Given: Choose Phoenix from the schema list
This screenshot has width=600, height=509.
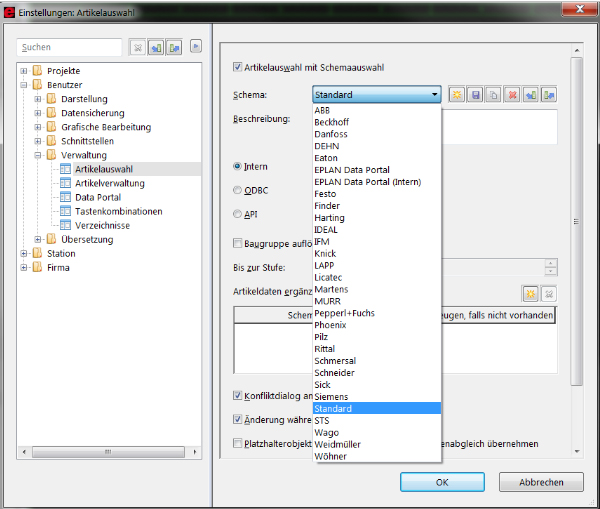Looking at the screenshot, I should pos(377,325).
